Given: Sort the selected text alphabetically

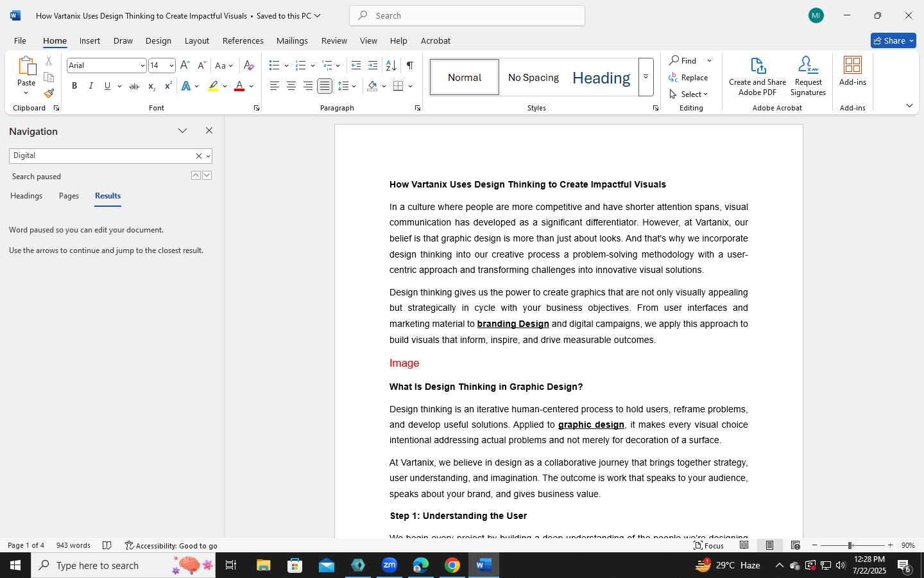Looking at the screenshot, I should point(391,66).
